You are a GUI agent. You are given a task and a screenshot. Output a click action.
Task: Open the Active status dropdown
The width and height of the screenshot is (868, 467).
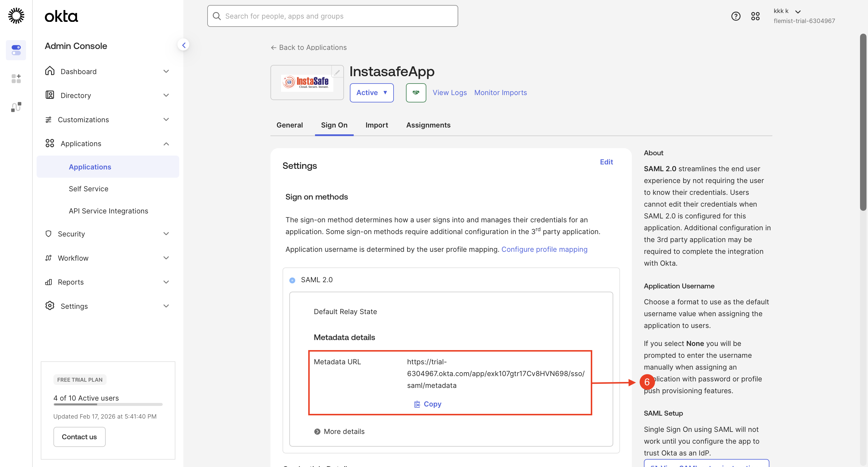371,93
